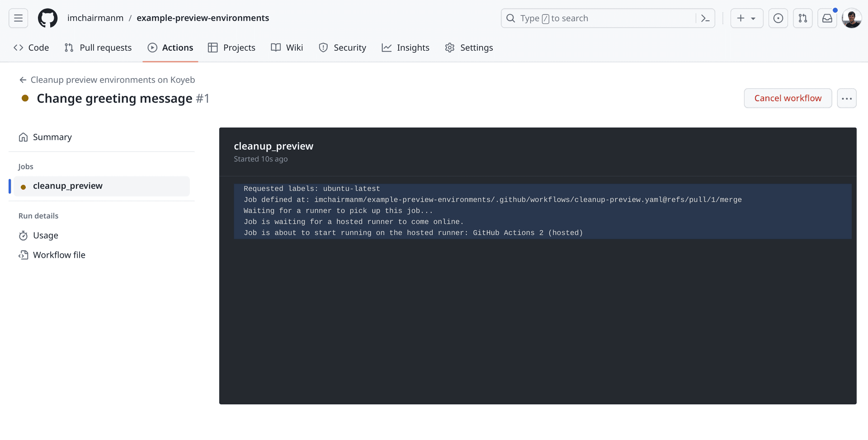Open Usage under Run details

tap(45, 235)
